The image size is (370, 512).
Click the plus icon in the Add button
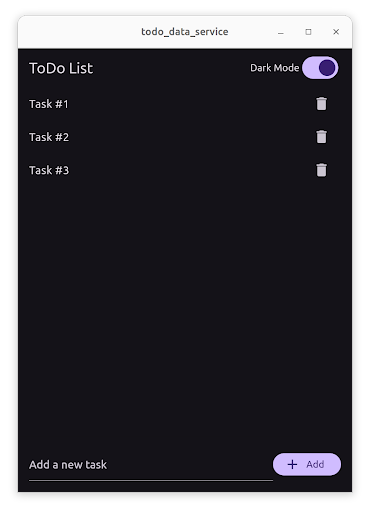pos(292,464)
